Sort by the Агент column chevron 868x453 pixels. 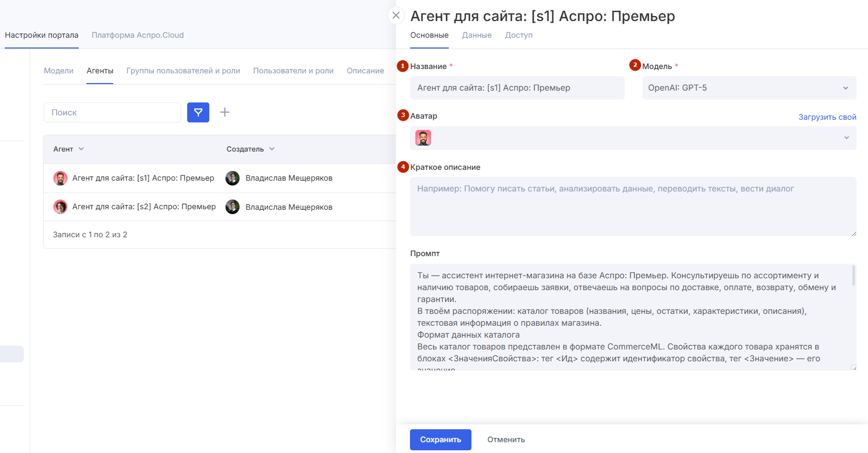(81, 149)
